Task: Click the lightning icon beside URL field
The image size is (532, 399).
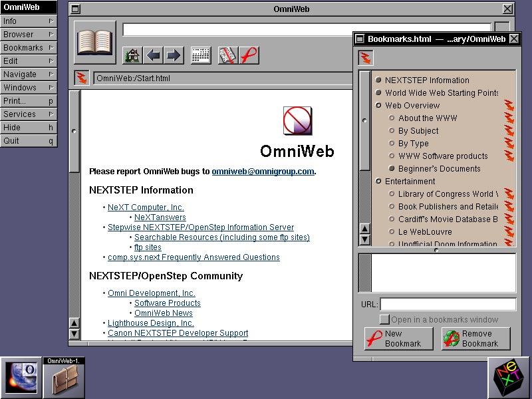Action: (82, 78)
